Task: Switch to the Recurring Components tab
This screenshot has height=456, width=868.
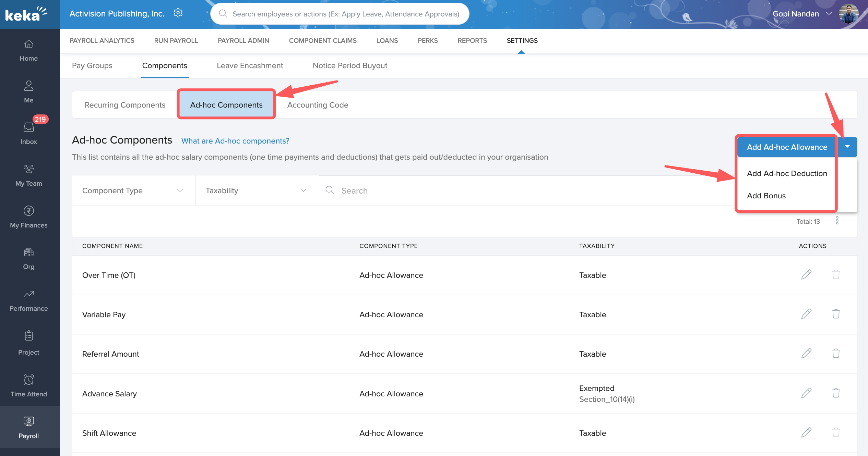Action: pos(125,105)
